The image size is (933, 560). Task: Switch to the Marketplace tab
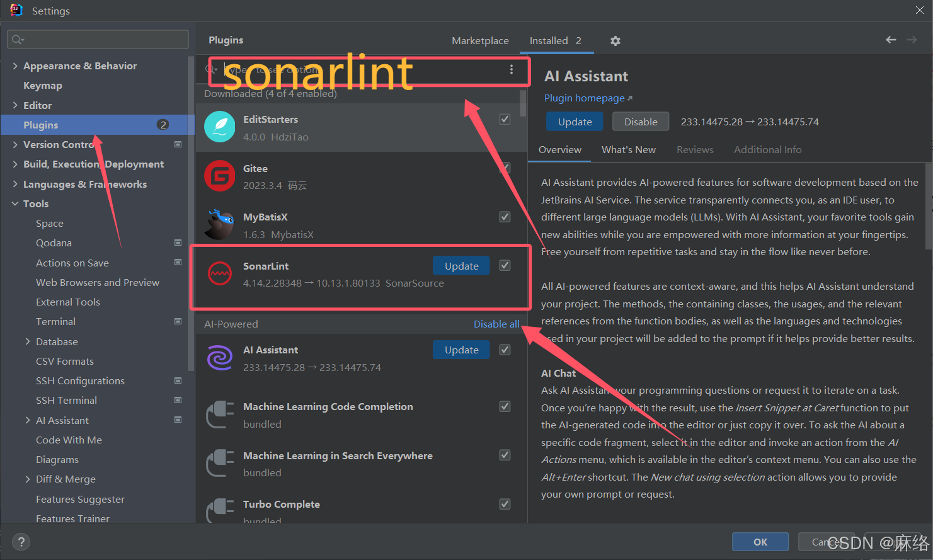[480, 40]
